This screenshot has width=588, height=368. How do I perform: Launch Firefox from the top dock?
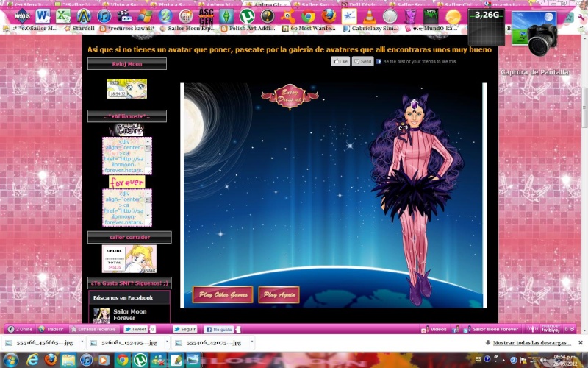click(329, 16)
